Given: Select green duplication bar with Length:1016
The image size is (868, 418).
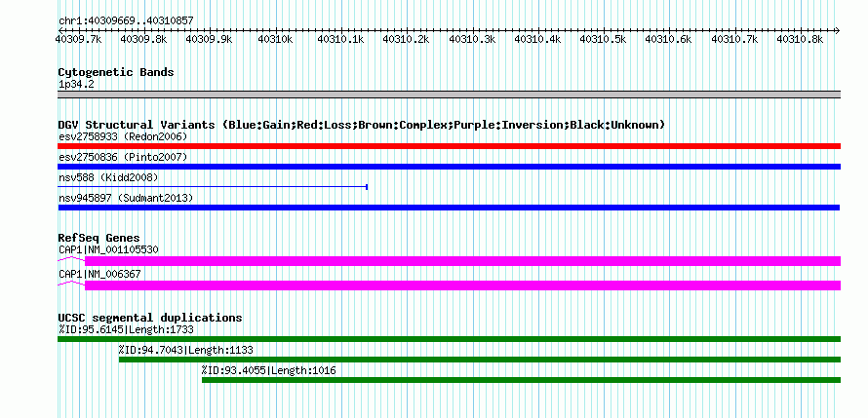Looking at the screenshot, I should pos(522,380).
